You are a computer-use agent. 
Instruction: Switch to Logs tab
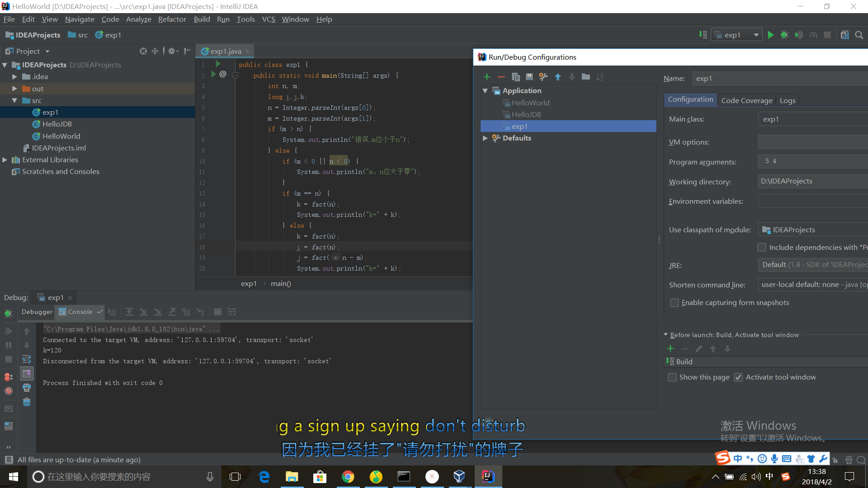click(787, 100)
